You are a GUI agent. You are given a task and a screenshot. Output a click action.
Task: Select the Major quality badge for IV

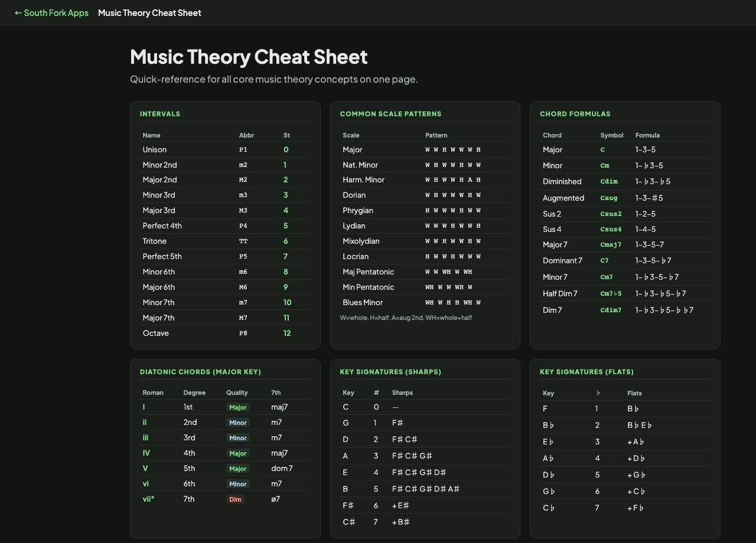coord(237,453)
